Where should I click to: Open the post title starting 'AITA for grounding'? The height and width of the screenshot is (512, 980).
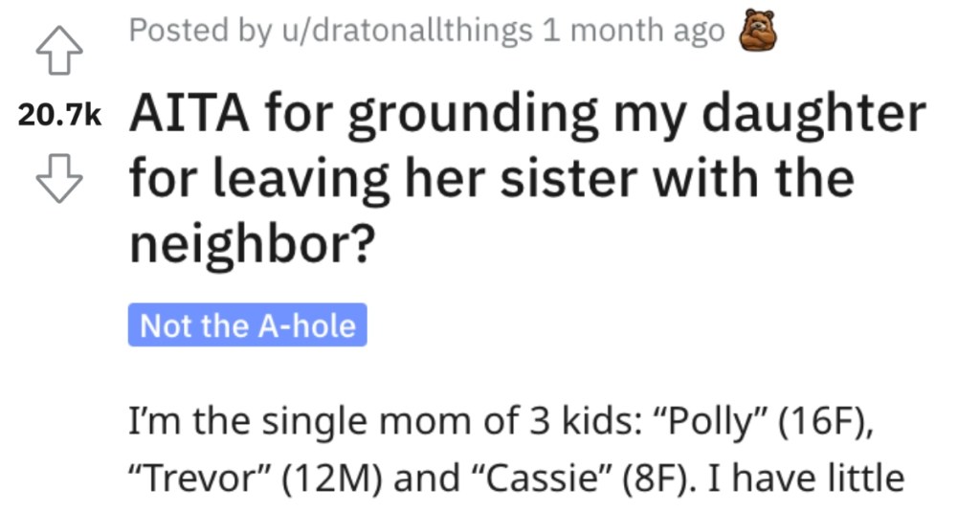[527, 178]
